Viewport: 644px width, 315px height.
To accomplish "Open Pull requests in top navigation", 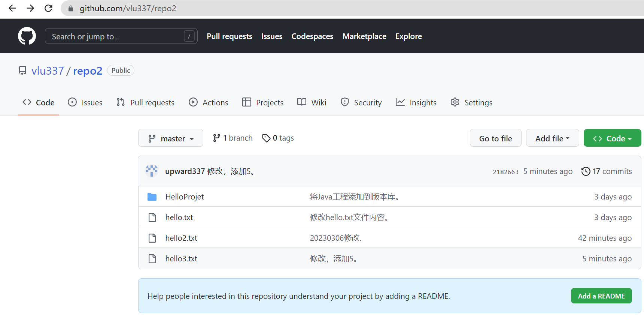I will coord(230,36).
